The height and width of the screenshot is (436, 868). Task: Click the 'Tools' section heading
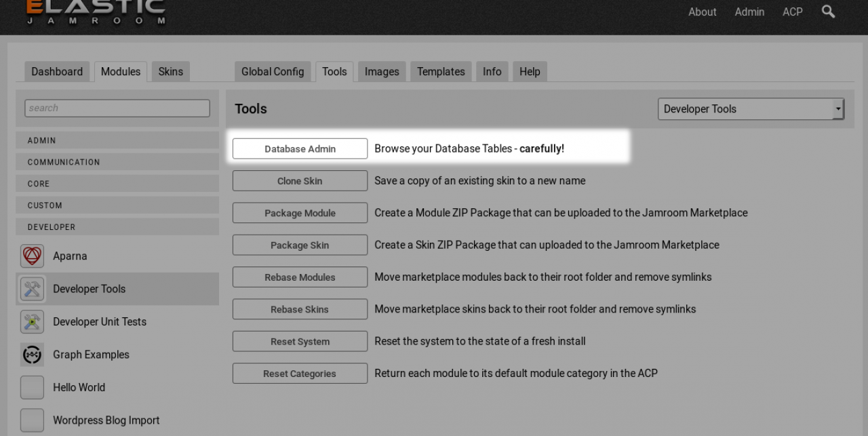tap(251, 109)
